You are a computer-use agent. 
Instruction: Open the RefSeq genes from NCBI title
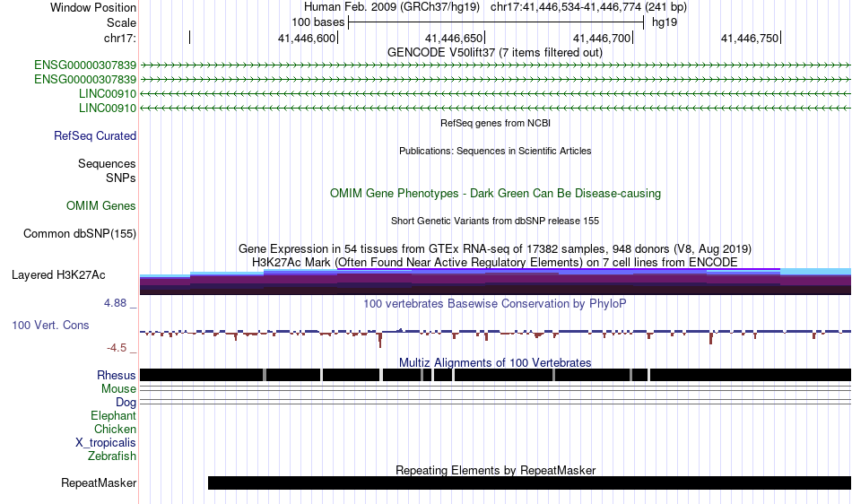(x=495, y=123)
